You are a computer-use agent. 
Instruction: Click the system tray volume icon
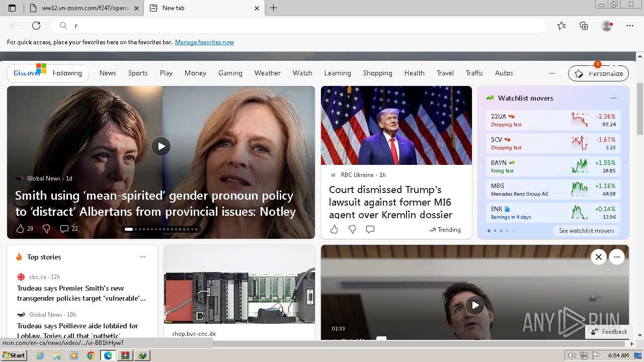tap(572, 355)
